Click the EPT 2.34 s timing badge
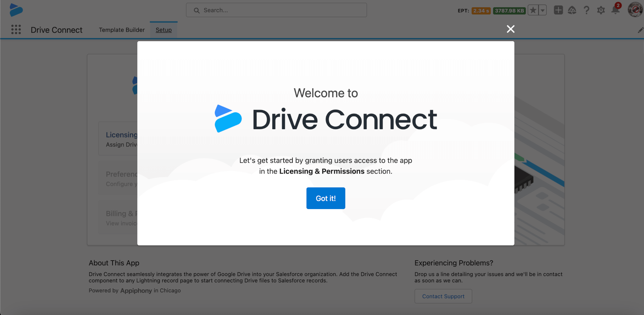The height and width of the screenshot is (315, 644). pyautogui.click(x=481, y=11)
